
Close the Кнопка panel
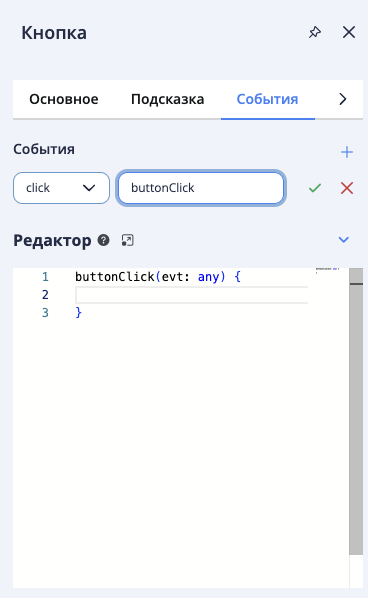349,32
